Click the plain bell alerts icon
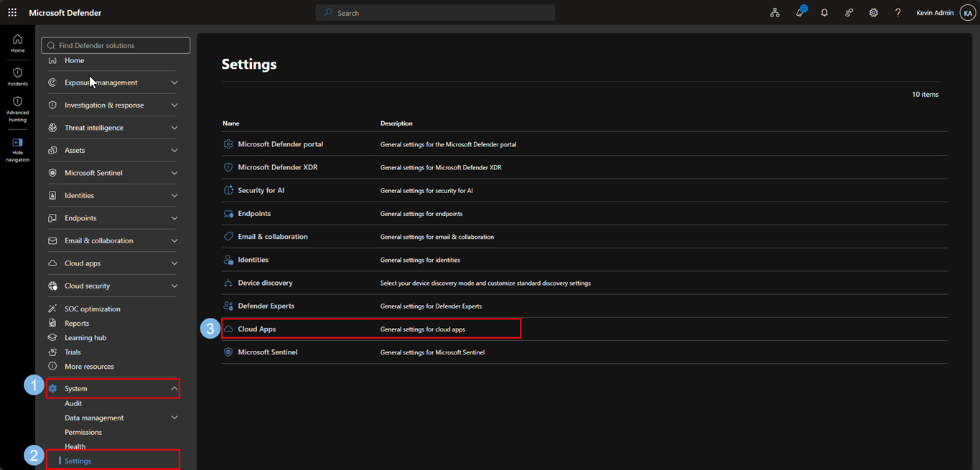Image resolution: width=980 pixels, height=470 pixels. [824, 13]
